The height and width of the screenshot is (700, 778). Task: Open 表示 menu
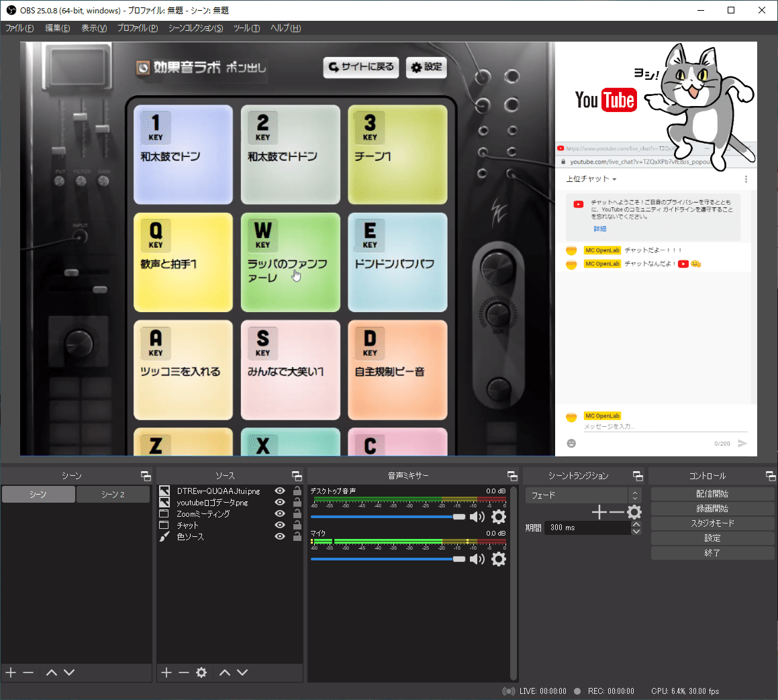tap(94, 28)
